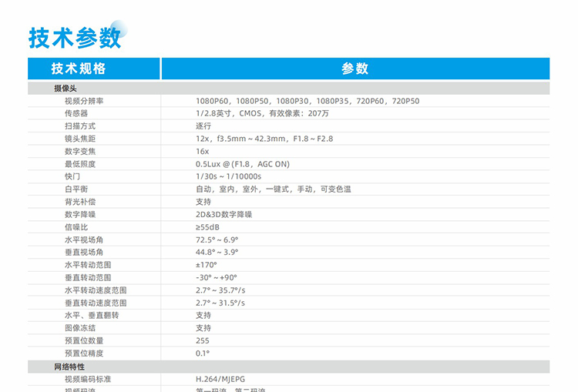Select the 12x f3.5mm focal length value
578x392 pixels.
(x=264, y=139)
